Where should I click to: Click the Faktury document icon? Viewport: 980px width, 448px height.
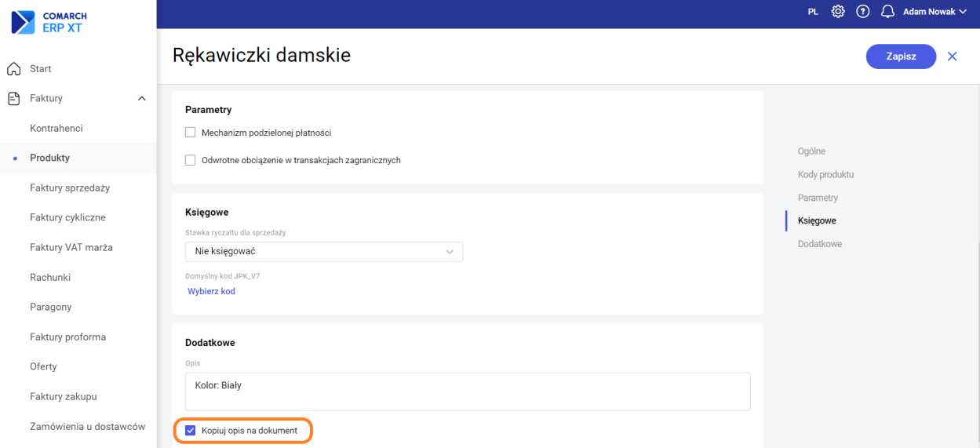(13, 99)
